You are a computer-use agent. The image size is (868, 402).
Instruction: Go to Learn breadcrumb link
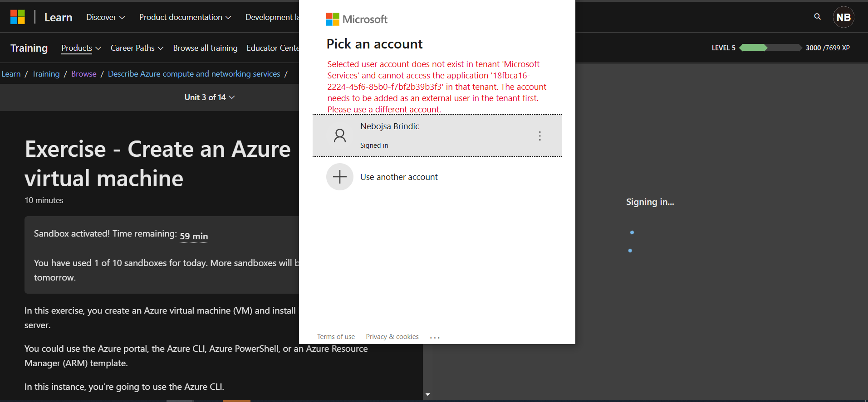coord(11,74)
